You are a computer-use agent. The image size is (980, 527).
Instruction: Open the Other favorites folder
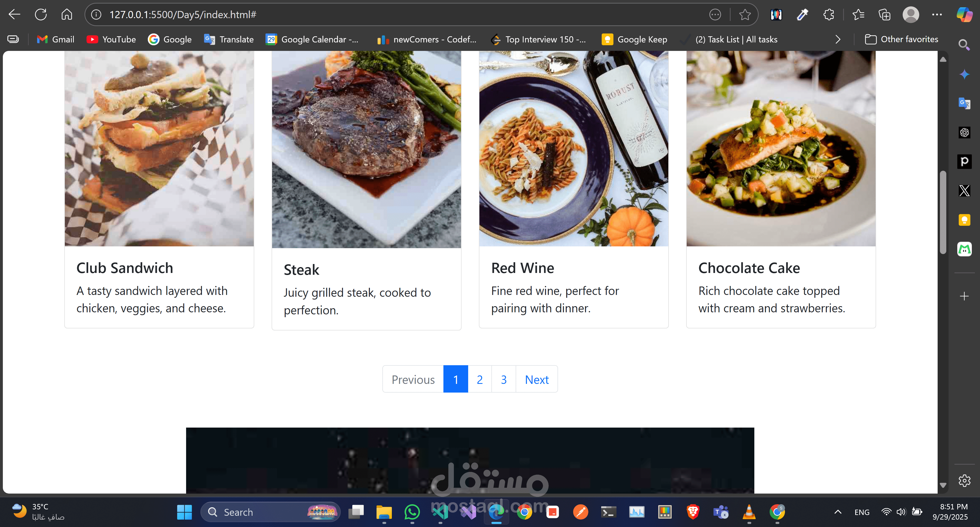click(x=901, y=39)
